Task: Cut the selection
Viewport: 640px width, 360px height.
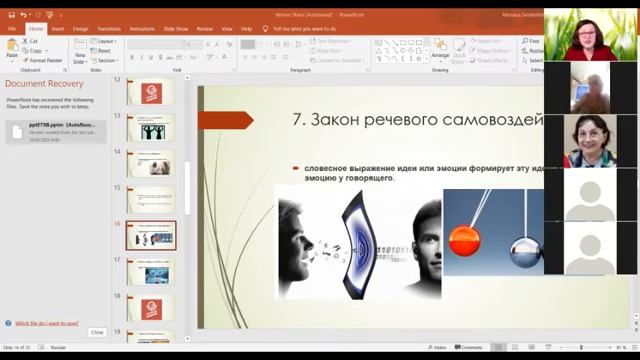Action: tap(30, 41)
